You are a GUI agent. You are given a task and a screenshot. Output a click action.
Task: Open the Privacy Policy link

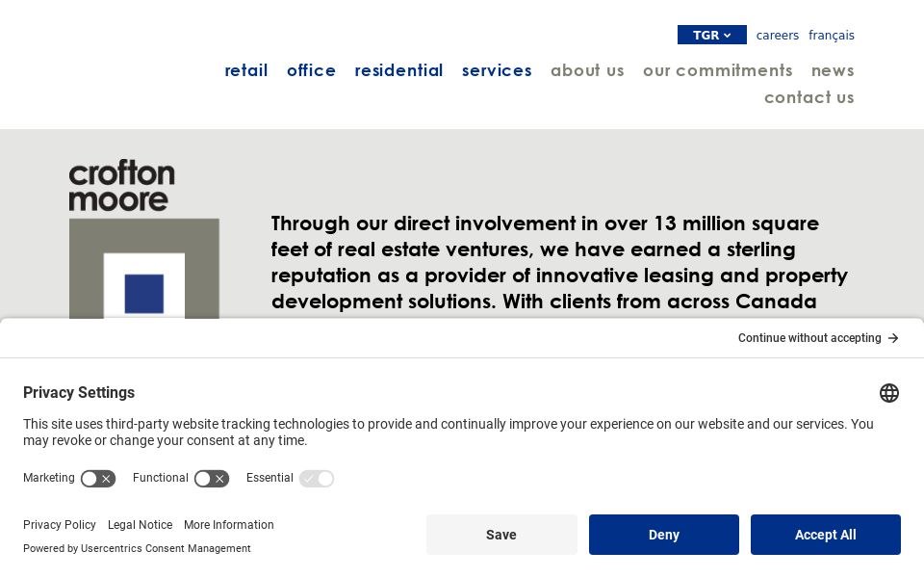60,525
